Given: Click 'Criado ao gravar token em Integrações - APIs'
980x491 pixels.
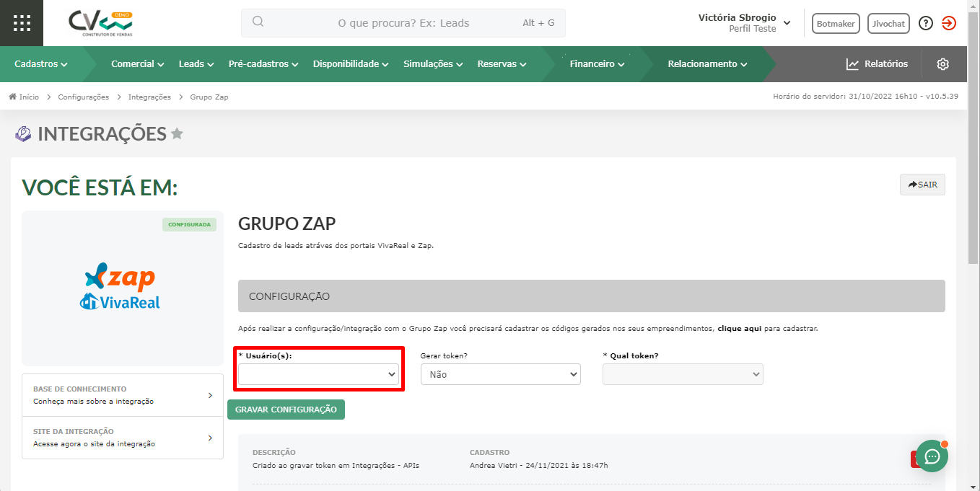Looking at the screenshot, I should point(336,466).
